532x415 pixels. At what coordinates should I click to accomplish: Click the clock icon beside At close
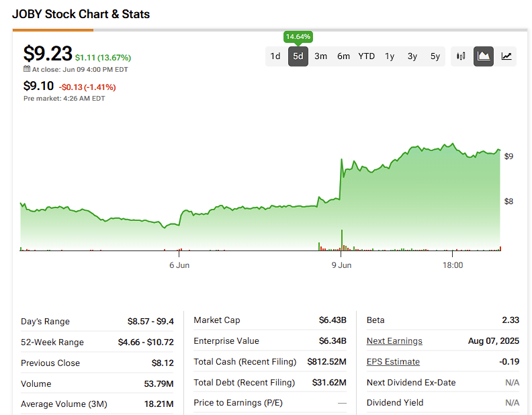27,69
